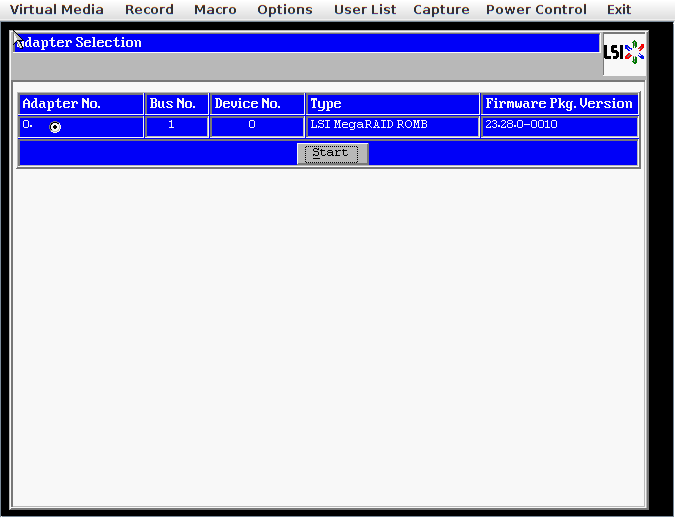Click the Exit menu item

(x=619, y=9)
